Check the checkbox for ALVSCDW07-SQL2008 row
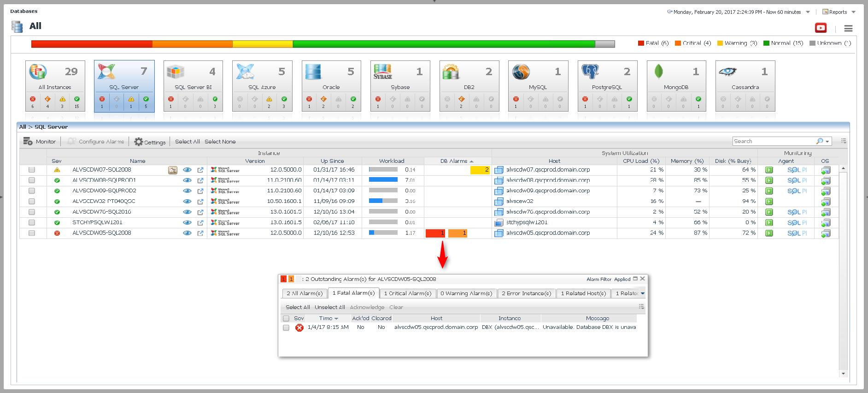The image size is (868, 393). 32,170
